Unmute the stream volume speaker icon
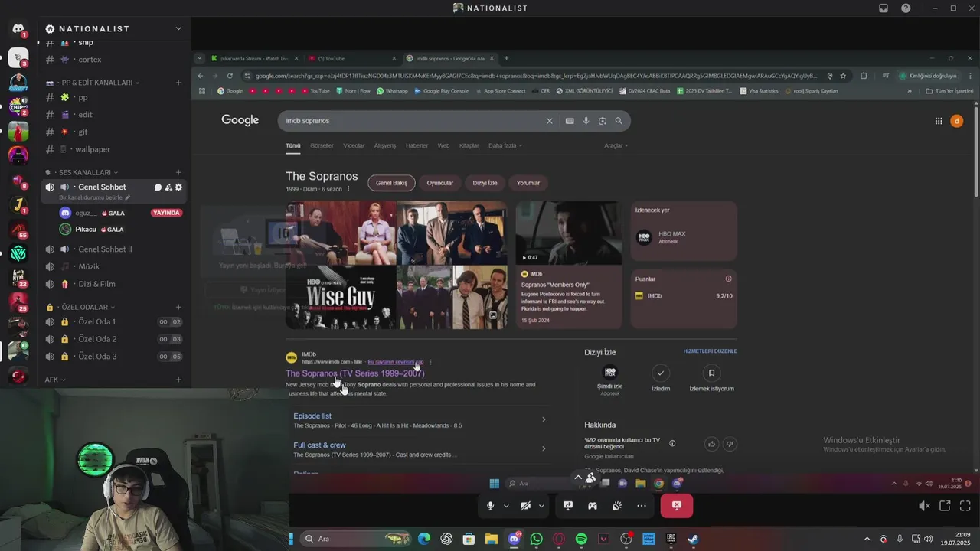The width and height of the screenshot is (980, 551). (x=924, y=506)
